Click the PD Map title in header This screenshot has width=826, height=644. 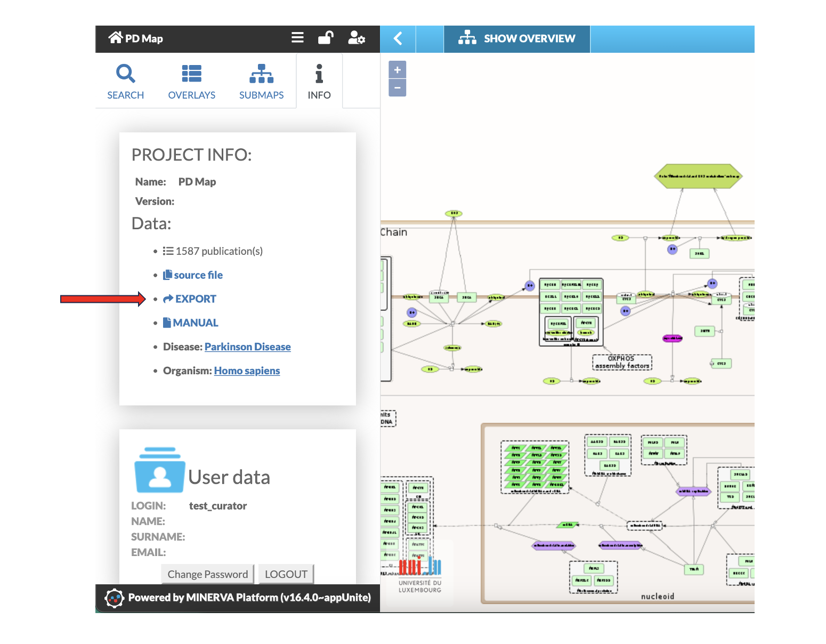144,38
